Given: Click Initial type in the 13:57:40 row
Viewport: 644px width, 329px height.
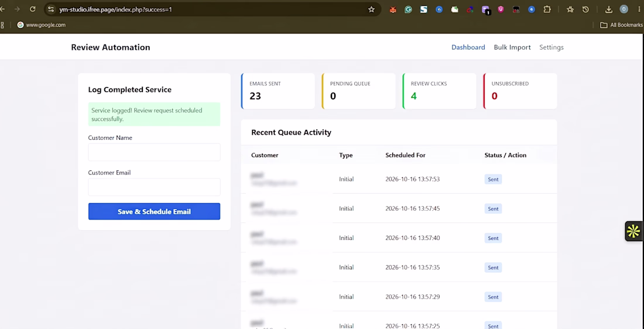Looking at the screenshot, I should (x=346, y=238).
